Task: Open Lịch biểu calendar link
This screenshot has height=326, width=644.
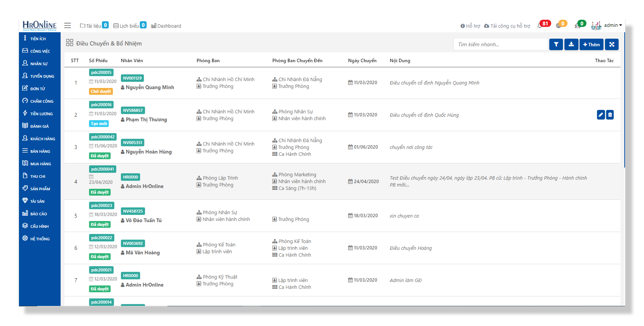Action: [130, 25]
